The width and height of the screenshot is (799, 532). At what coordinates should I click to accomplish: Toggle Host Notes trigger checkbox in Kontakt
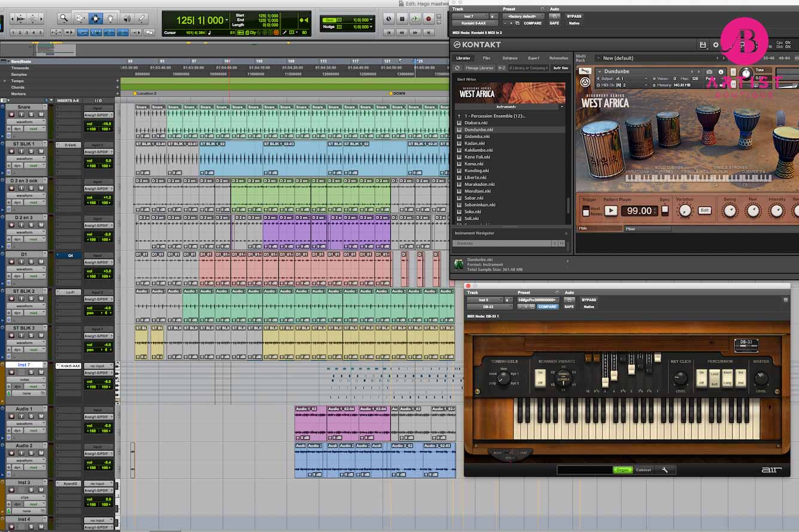[586, 211]
